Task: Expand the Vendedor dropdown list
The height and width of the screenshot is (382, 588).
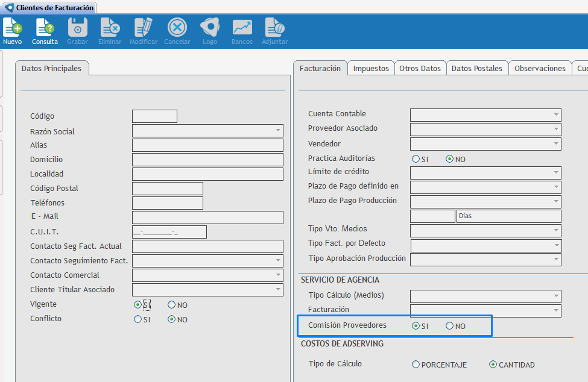Action: pyautogui.click(x=556, y=144)
